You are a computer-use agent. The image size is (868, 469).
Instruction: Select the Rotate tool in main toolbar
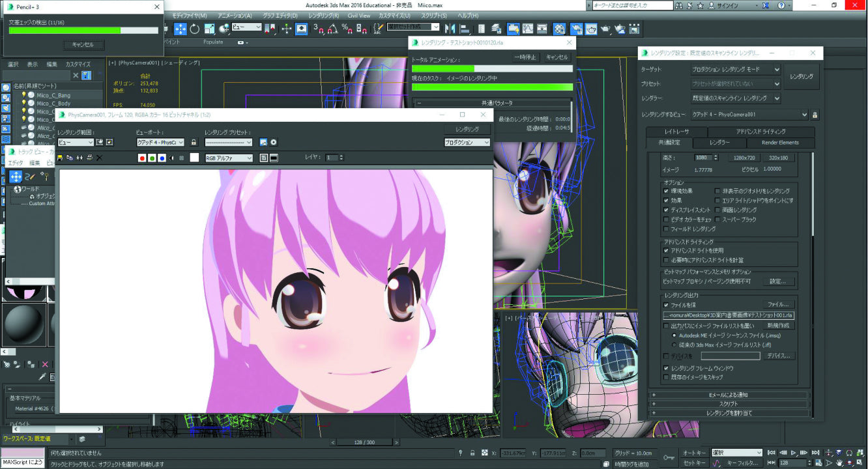195,29
